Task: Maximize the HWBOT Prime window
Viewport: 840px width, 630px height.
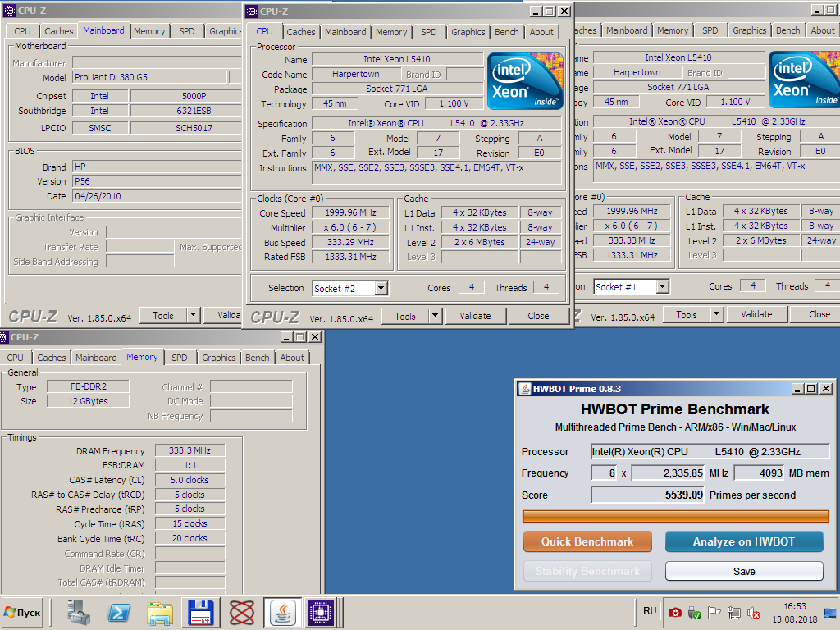Action: [x=811, y=388]
